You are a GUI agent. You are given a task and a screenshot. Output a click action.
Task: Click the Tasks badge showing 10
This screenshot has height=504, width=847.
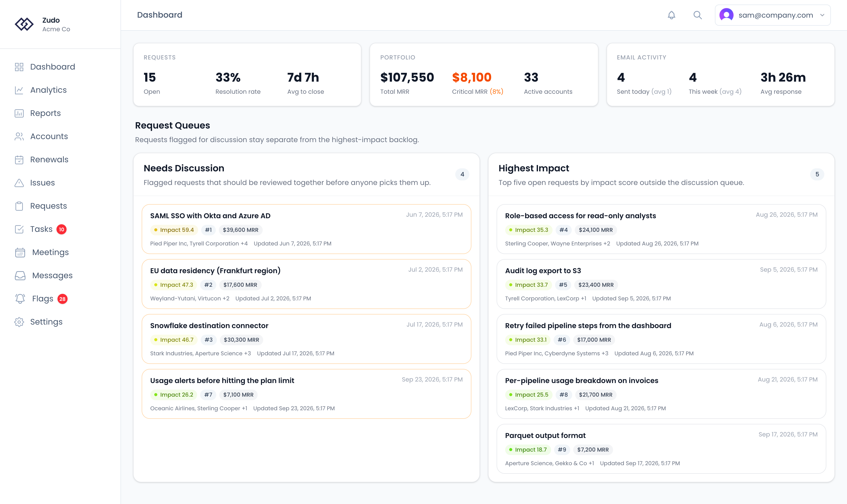[62, 229]
